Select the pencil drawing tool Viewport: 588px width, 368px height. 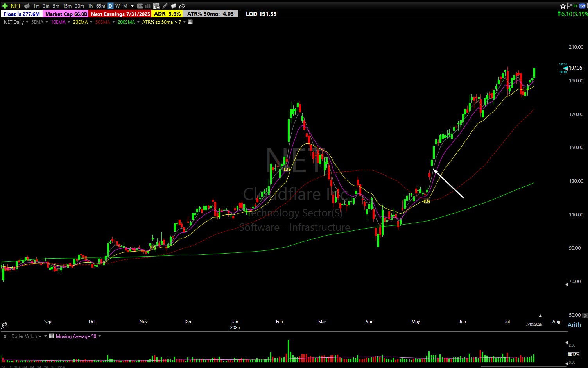165,6
